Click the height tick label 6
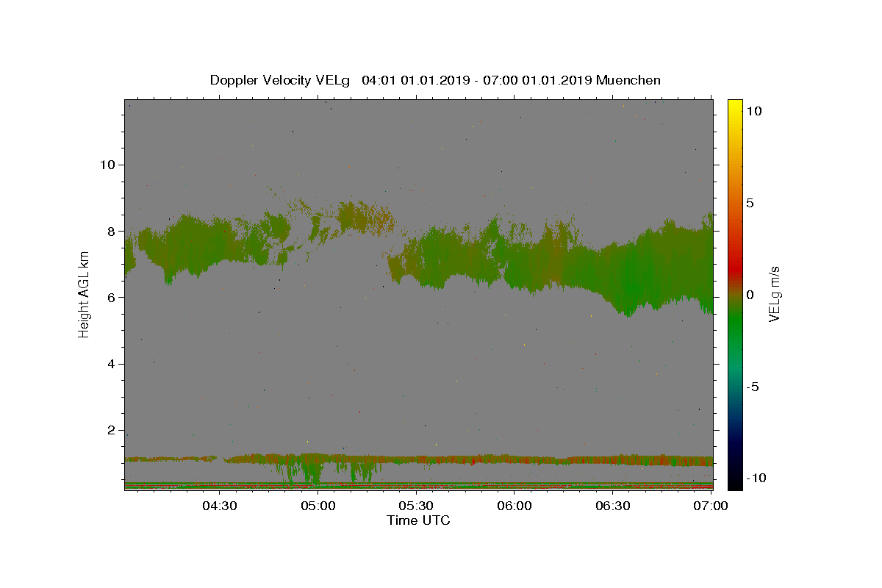The height and width of the screenshot is (588, 882). (x=111, y=298)
